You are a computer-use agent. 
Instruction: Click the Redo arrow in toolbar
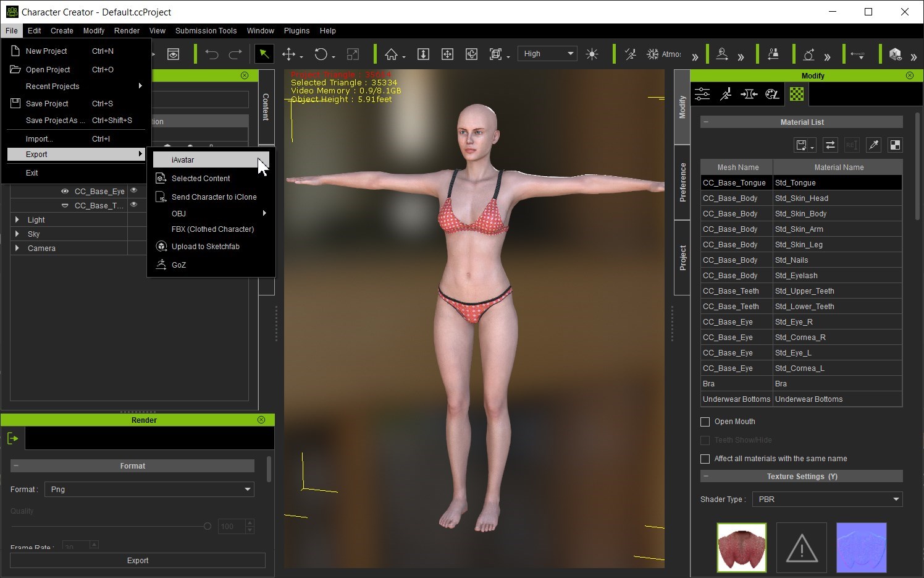tap(235, 54)
